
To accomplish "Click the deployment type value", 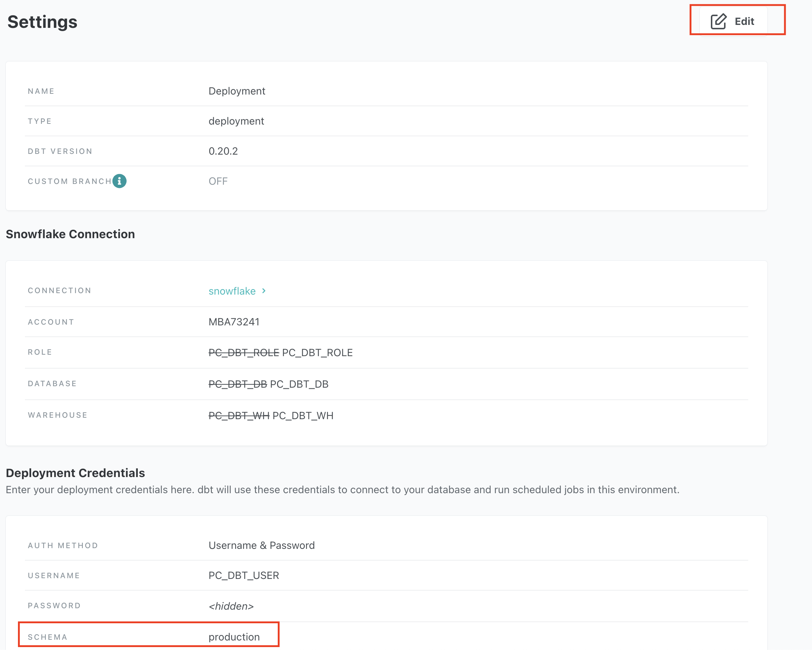I will coord(236,121).
